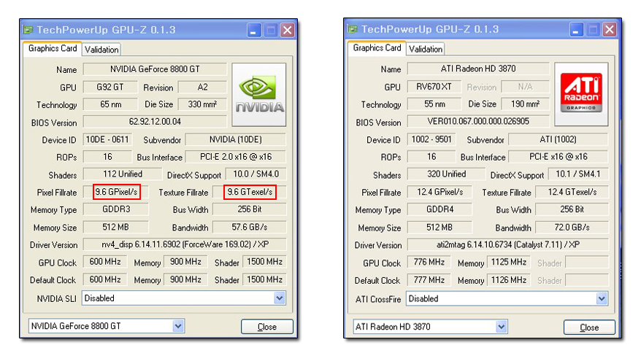Click 10.0 / SM4.0 DirectX support value
This screenshot has height=364, width=641.
click(256, 174)
